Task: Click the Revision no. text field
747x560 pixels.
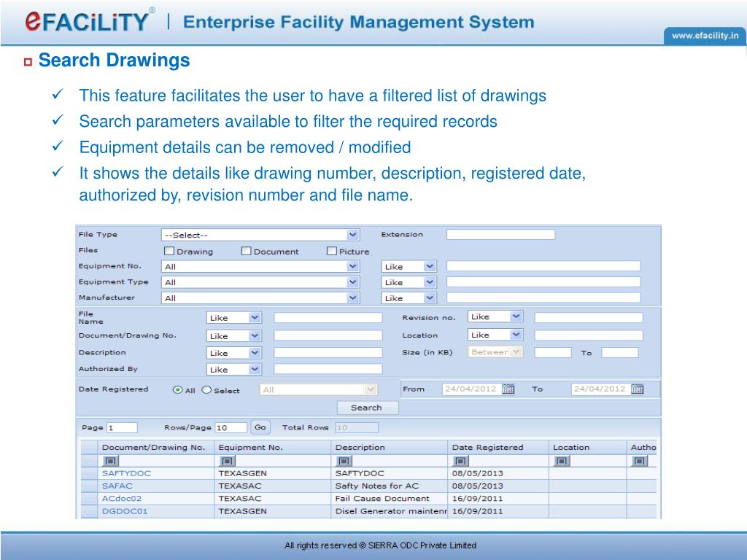Action: [x=589, y=318]
